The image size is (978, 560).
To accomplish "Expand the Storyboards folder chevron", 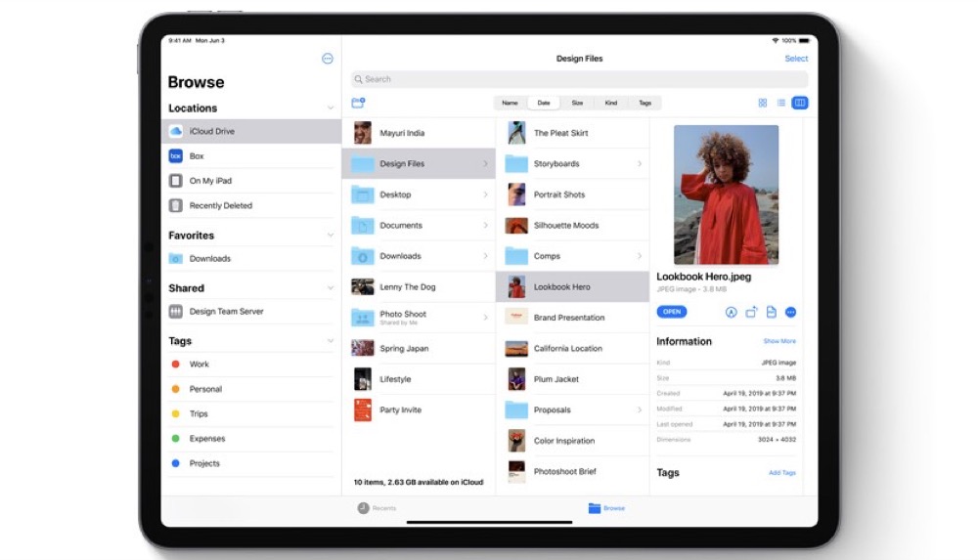I will point(640,163).
